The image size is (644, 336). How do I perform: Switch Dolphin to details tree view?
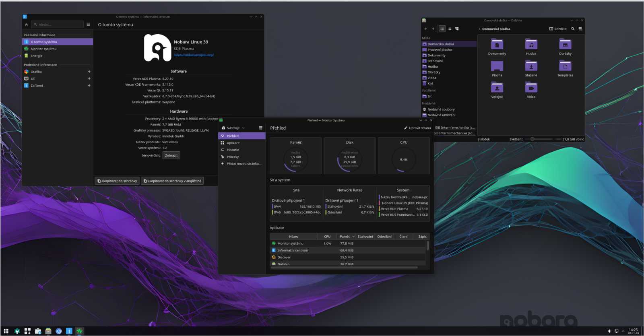457,29
